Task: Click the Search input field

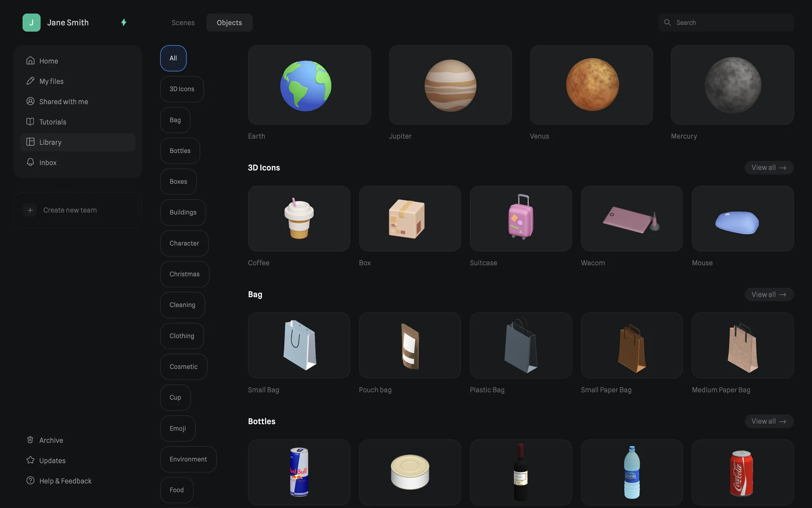Action: pyautogui.click(x=732, y=22)
